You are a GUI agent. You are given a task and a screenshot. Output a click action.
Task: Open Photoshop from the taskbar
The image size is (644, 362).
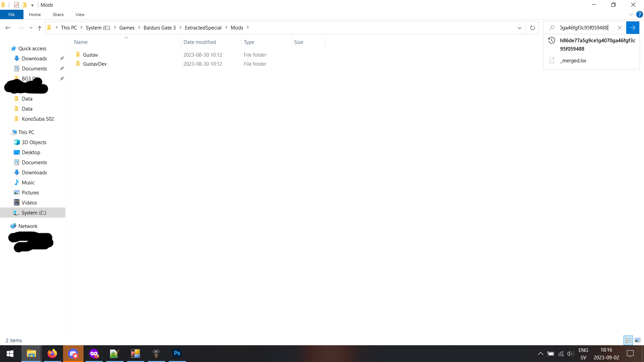pos(177,354)
